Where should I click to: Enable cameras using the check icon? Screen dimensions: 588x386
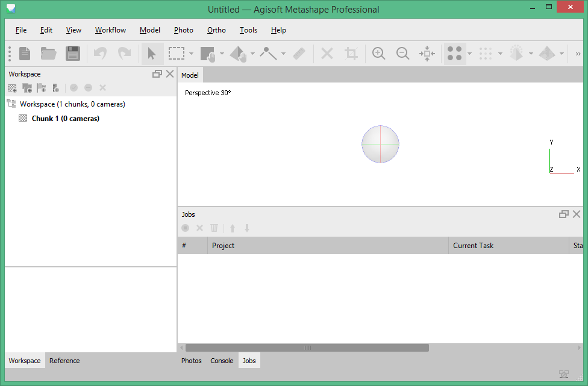point(73,88)
